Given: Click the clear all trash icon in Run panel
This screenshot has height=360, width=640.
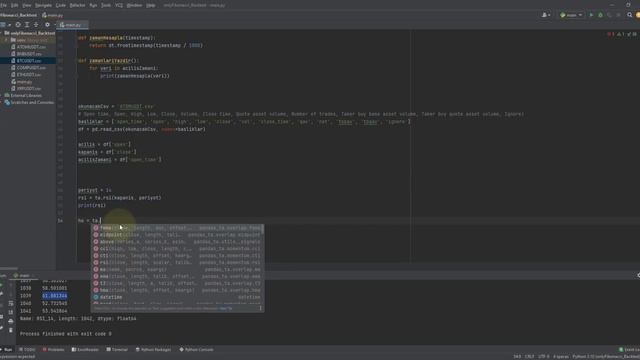Looking at the screenshot, I should pyautogui.click(x=11, y=330).
